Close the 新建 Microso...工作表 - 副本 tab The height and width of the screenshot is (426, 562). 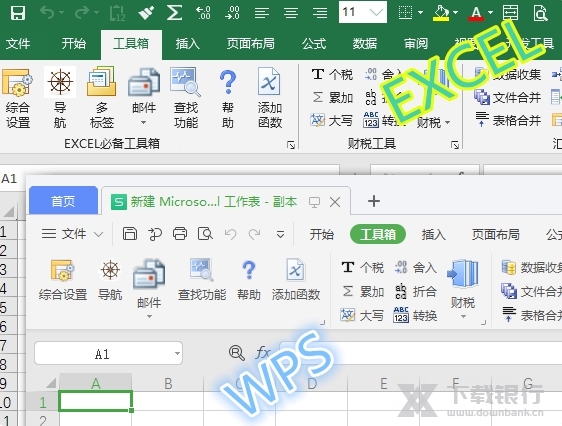335,202
